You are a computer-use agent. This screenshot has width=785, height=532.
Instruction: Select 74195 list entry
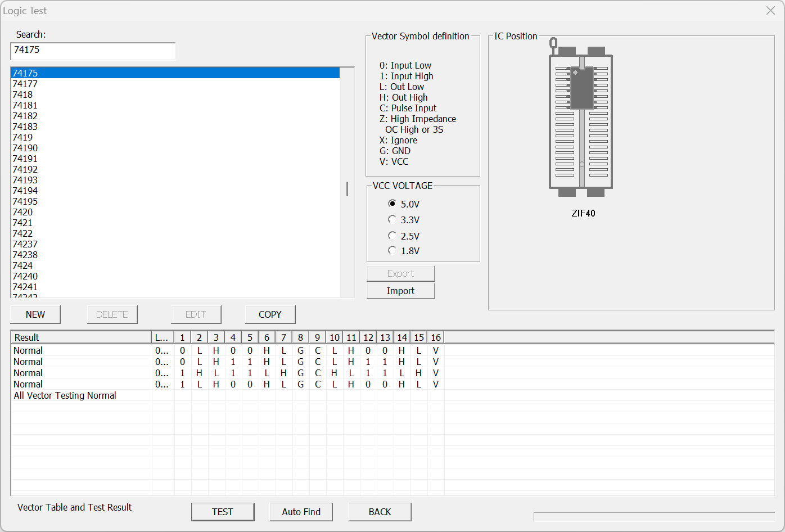point(175,201)
